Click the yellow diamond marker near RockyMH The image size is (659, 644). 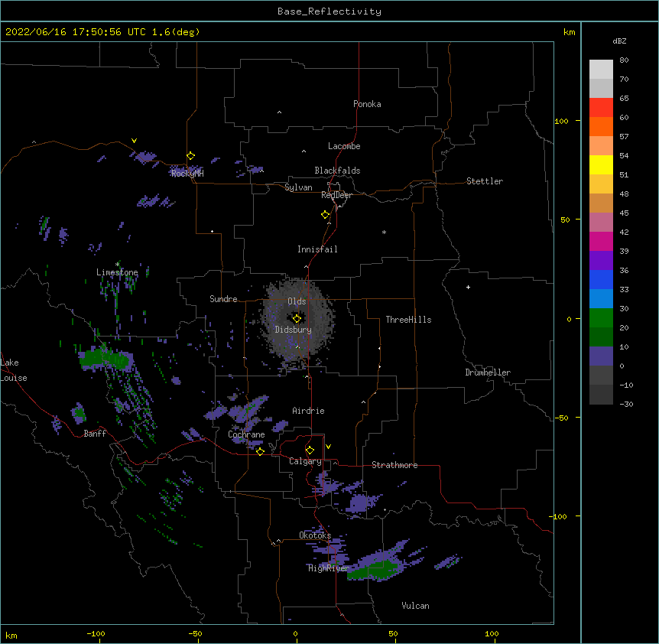tap(190, 156)
